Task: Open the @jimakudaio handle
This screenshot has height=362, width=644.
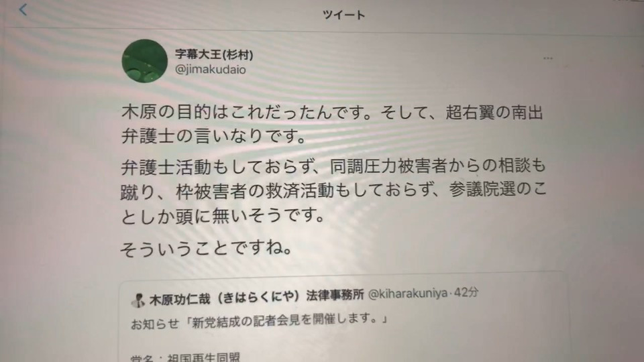Action: tap(211, 70)
